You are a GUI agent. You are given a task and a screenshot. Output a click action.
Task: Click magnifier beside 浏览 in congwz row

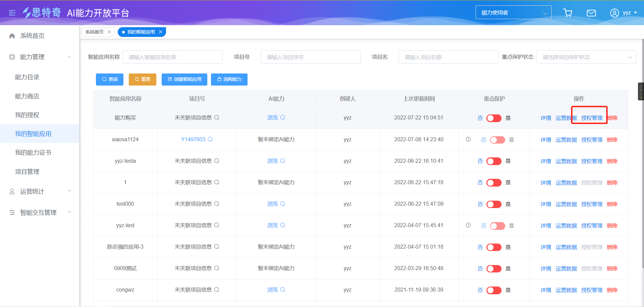point(283,290)
